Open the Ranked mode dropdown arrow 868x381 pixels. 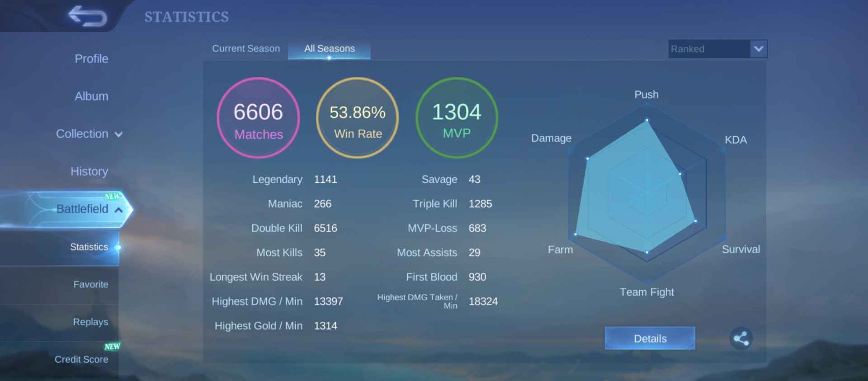click(759, 49)
